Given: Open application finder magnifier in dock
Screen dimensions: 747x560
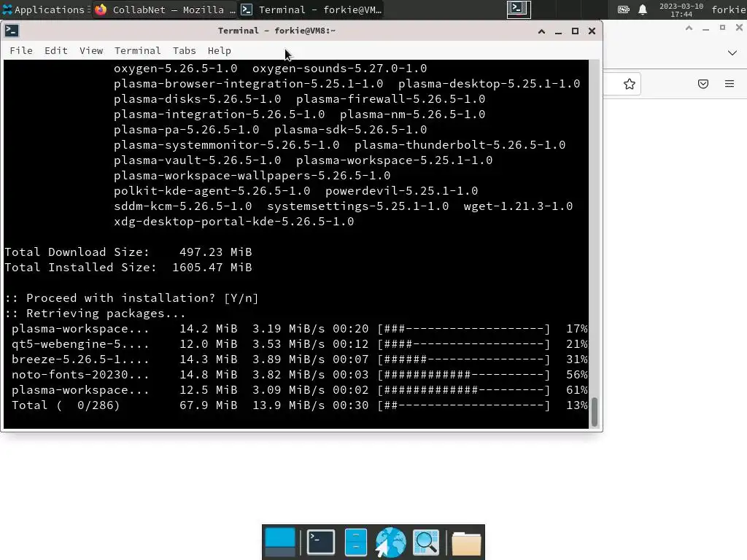Looking at the screenshot, I should (425, 542).
